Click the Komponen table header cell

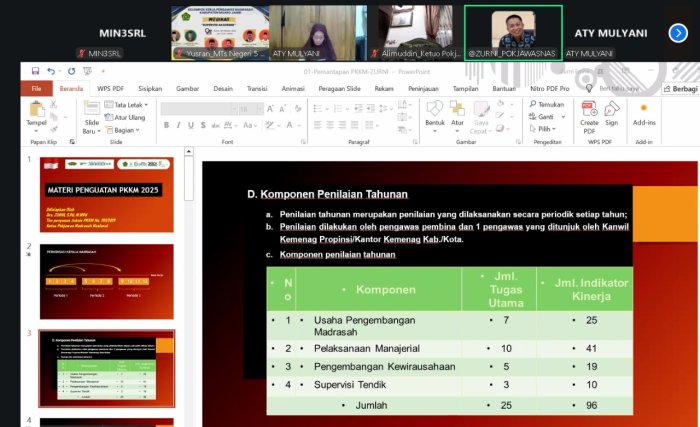(379, 289)
